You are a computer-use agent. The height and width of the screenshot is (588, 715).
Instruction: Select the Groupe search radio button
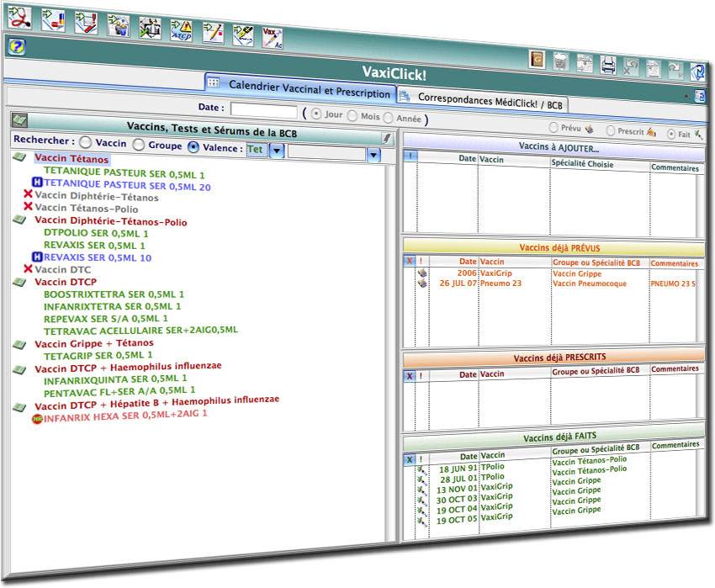(x=139, y=145)
